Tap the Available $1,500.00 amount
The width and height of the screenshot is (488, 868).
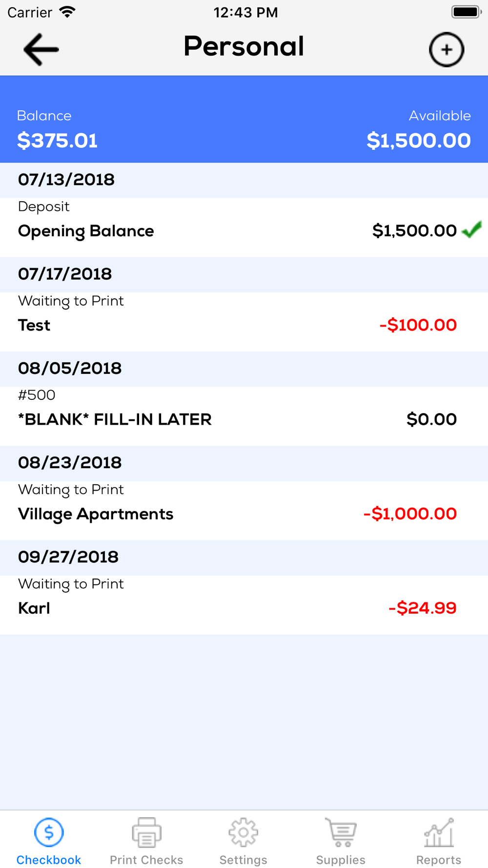tap(419, 141)
